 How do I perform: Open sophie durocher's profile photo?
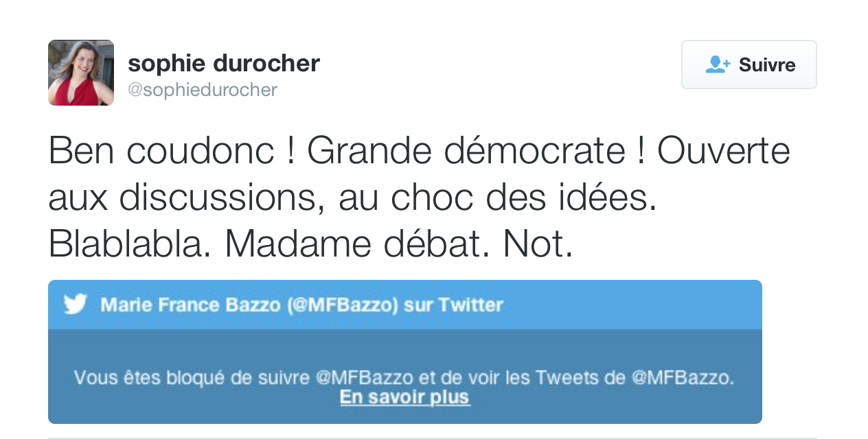(81, 73)
